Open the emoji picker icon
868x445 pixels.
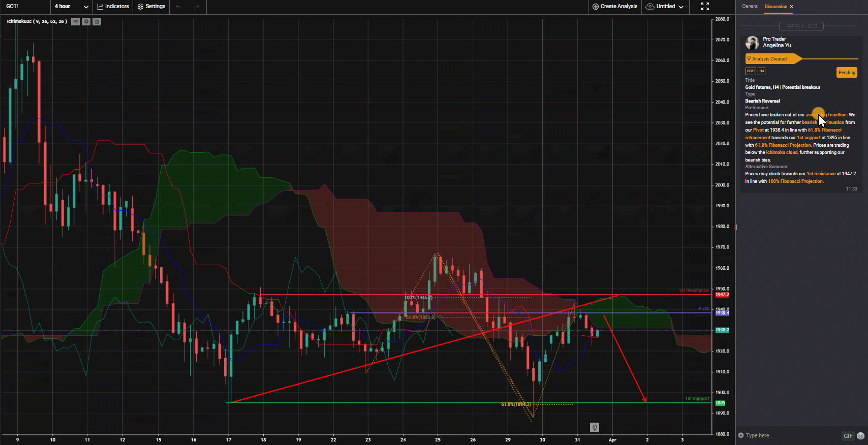[860, 436]
